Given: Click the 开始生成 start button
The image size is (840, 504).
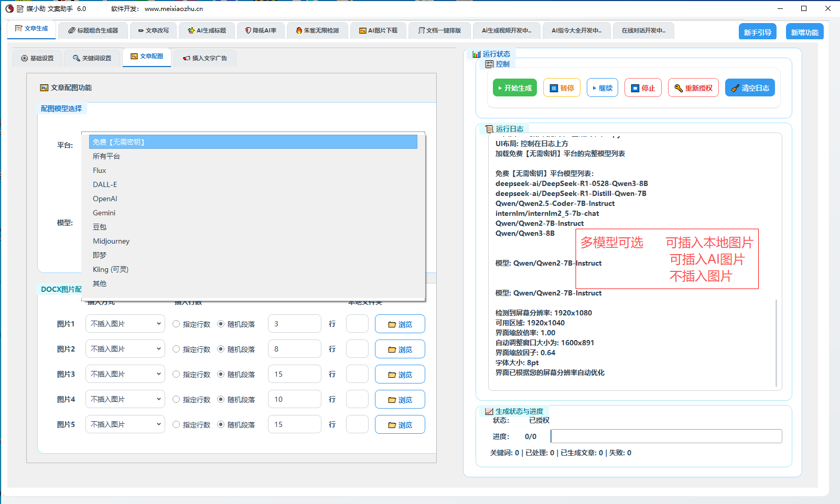Looking at the screenshot, I should 514,88.
